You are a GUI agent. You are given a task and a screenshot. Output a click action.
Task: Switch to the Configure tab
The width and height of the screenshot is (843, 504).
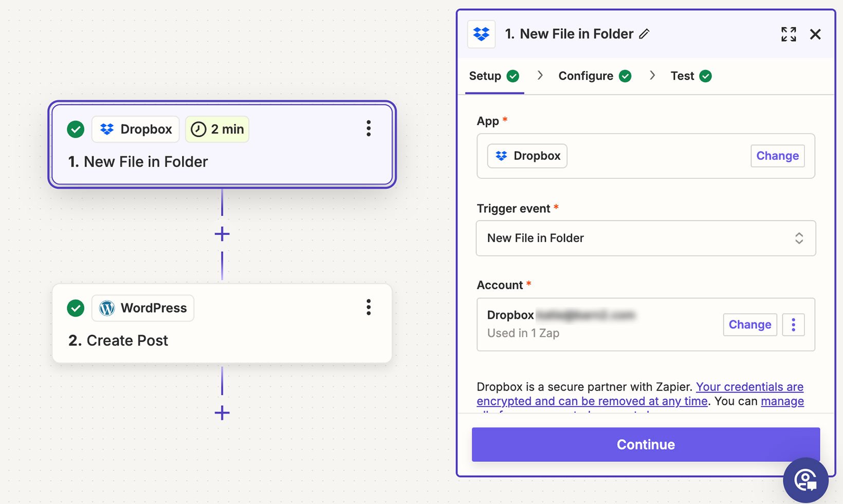click(585, 76)
